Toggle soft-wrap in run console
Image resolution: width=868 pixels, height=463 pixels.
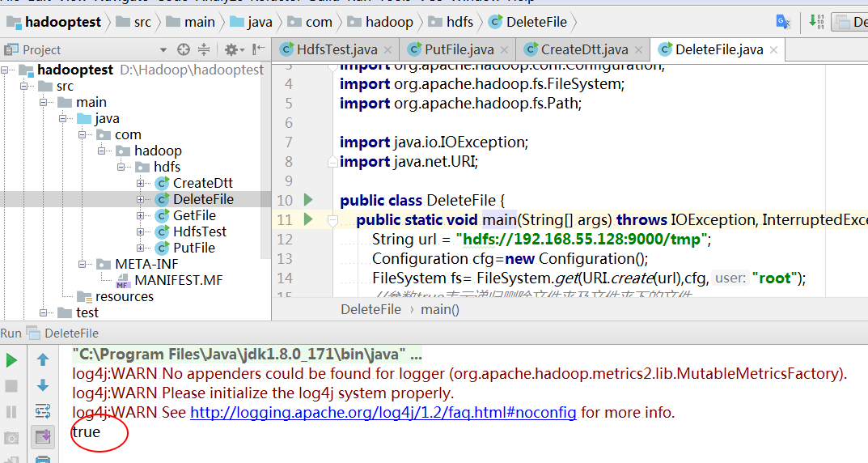click(43, 411)
